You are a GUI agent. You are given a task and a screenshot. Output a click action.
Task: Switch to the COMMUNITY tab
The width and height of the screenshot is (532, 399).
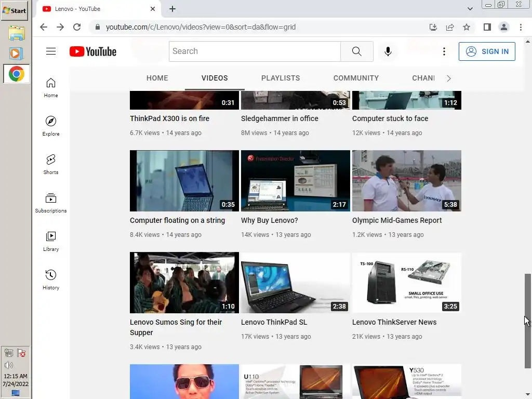click(356, 78)
